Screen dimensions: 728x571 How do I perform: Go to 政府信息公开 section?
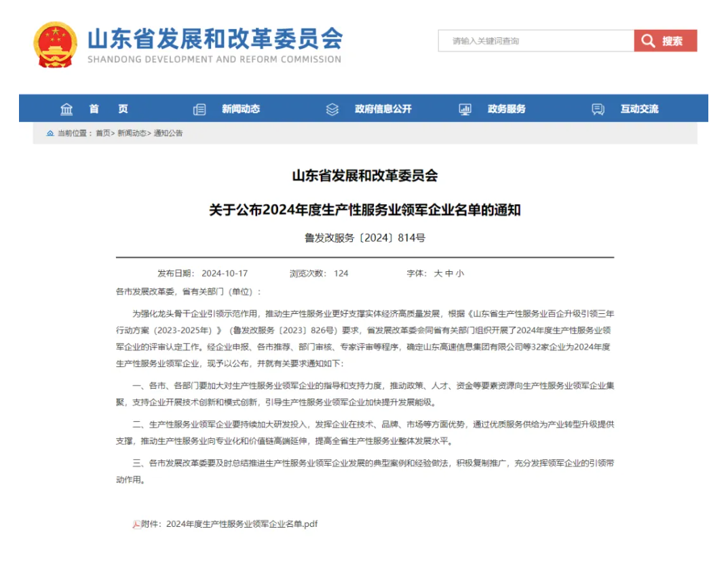click(x=383, y=109)
